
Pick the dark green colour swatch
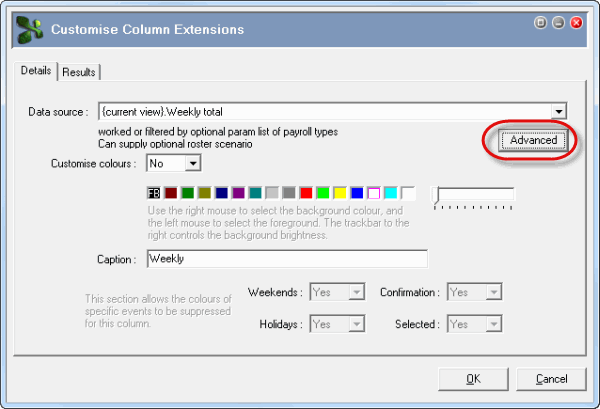pyautogui.click(x=188, y=193)
